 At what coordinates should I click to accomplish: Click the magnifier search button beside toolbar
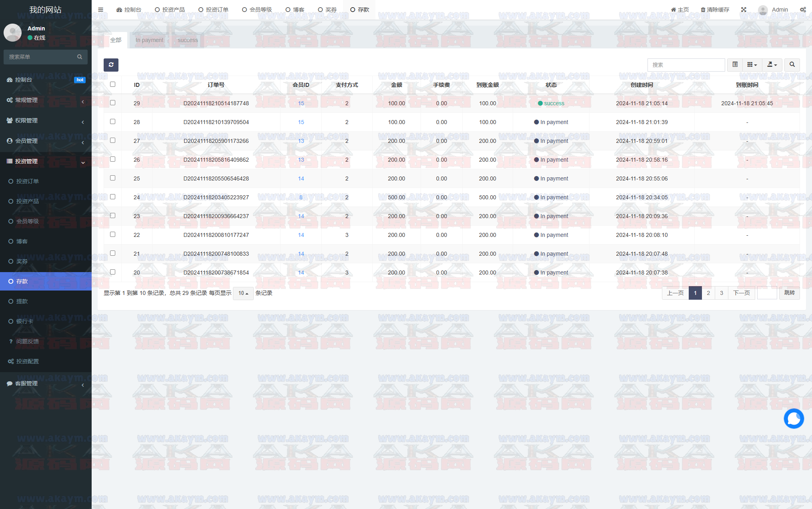[792, 64]
